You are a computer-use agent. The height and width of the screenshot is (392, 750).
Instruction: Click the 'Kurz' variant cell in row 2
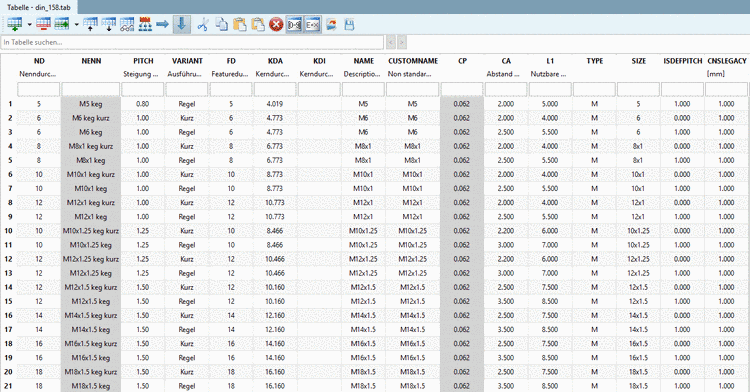(x=187, y=118)
